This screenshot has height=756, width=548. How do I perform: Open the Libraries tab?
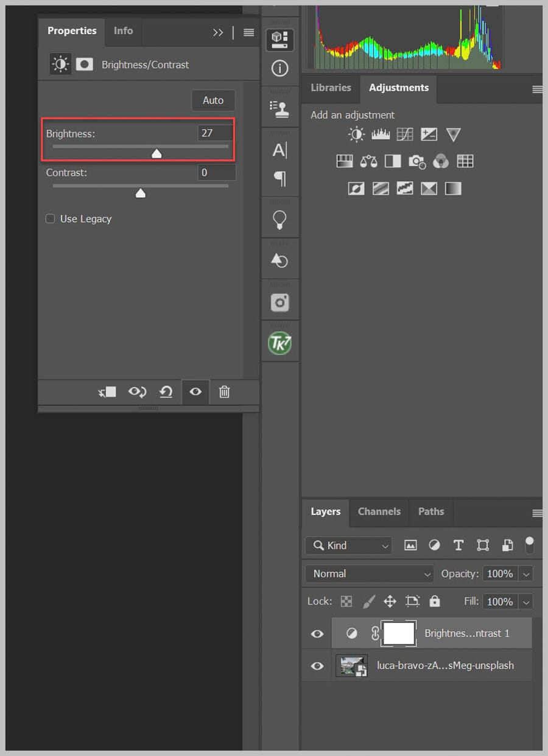pos(331,88)
